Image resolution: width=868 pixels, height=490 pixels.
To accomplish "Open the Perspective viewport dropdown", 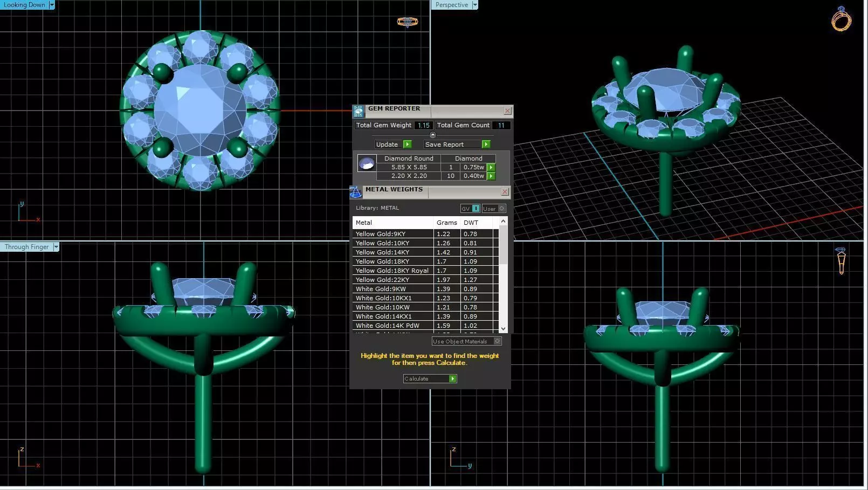I will tap(475, 5).
